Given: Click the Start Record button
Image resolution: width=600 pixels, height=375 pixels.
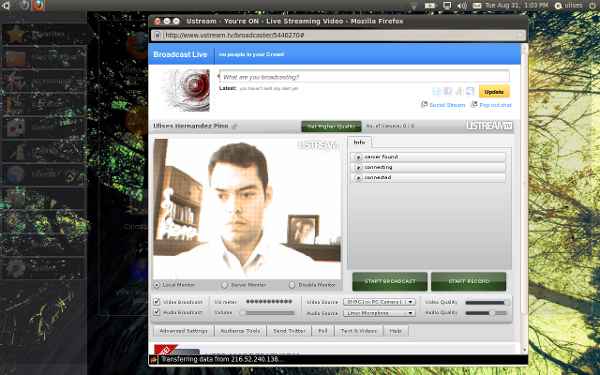Looking at the screenshot, I should point(469,282).
